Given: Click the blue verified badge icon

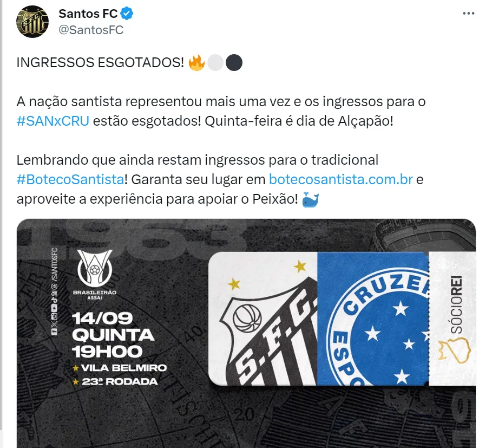Looking at the screenshot, I should (127, 14).
